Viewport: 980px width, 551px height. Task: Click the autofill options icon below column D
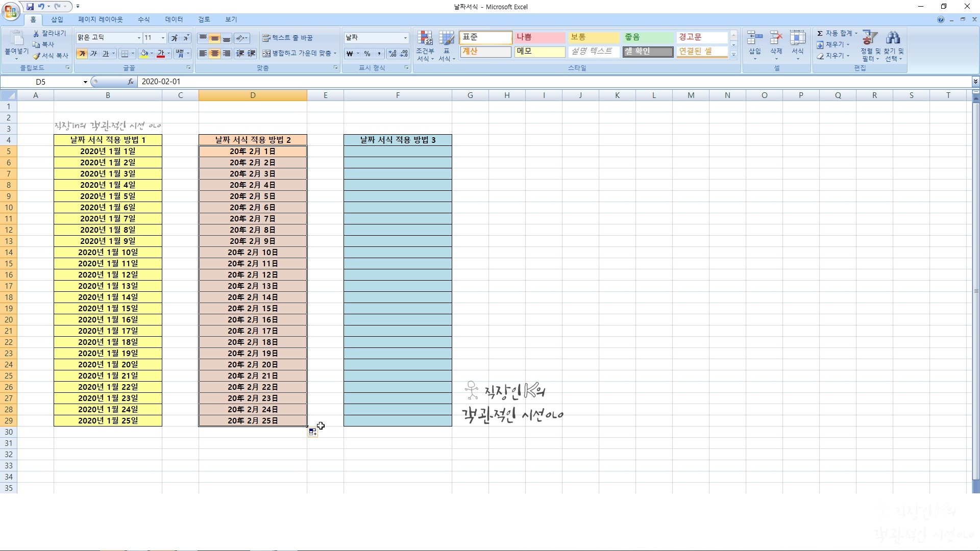pos(312,432)
